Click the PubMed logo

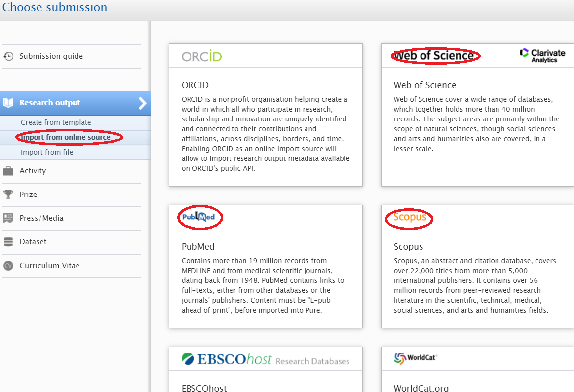pyautogui.click(x=199, y=217)
